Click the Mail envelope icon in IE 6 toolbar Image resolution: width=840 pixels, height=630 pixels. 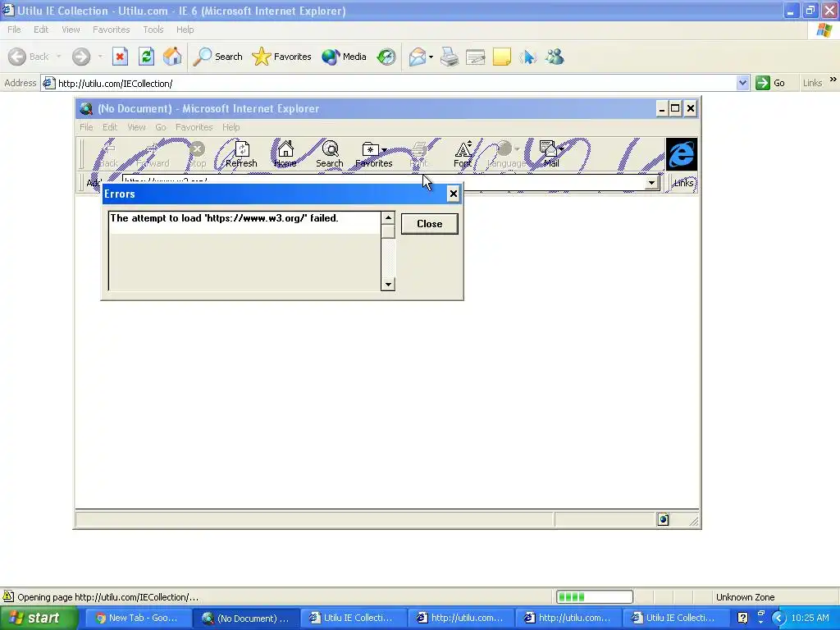click(417, 57)
